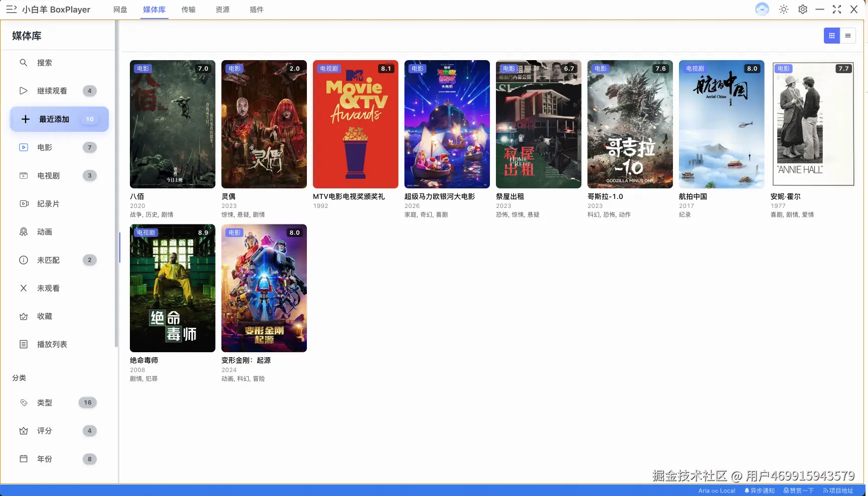The image size is (868, 496).
Task: Click the title text 绝命毒师
Action: [144, 360]
